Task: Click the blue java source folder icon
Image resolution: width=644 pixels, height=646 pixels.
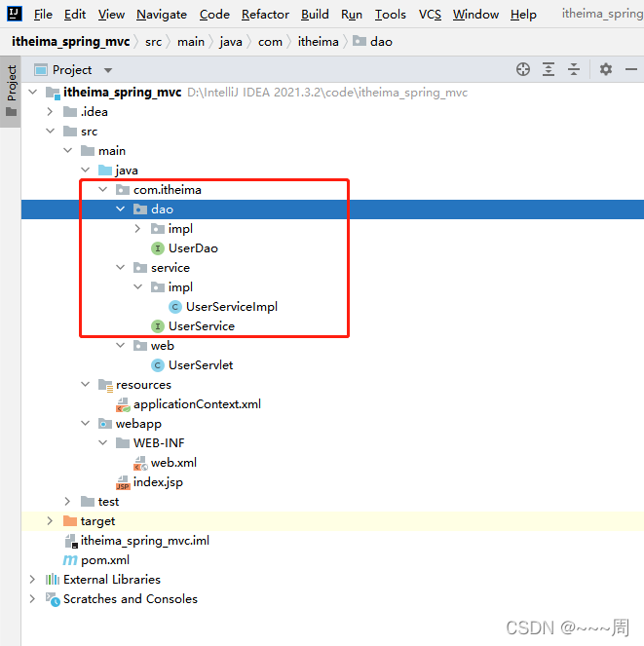Action: coord(105,171)
